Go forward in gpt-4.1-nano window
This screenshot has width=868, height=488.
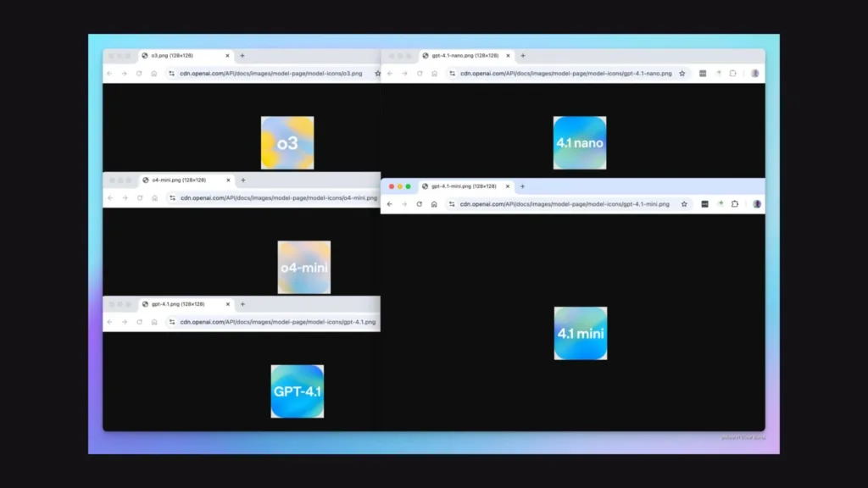[x=404, y=74]
